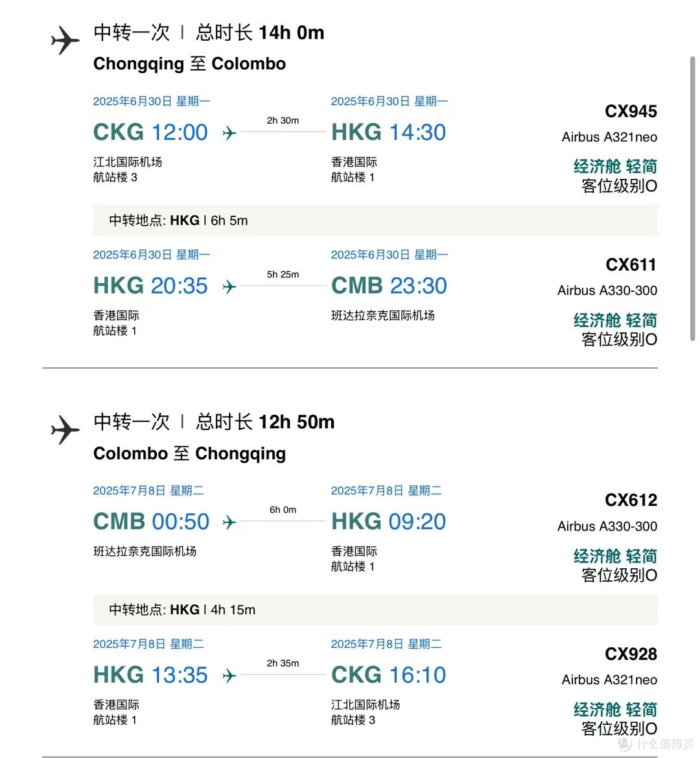The image size is (700, 758).
Task: Click the plane icon next to HKG 20:35
Action: pos(228,286)
